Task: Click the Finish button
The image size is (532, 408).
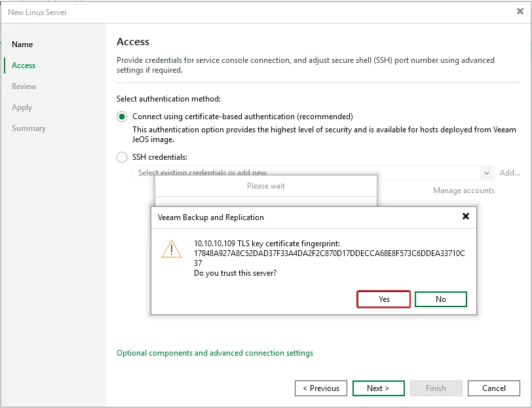Action: [436, 388]
